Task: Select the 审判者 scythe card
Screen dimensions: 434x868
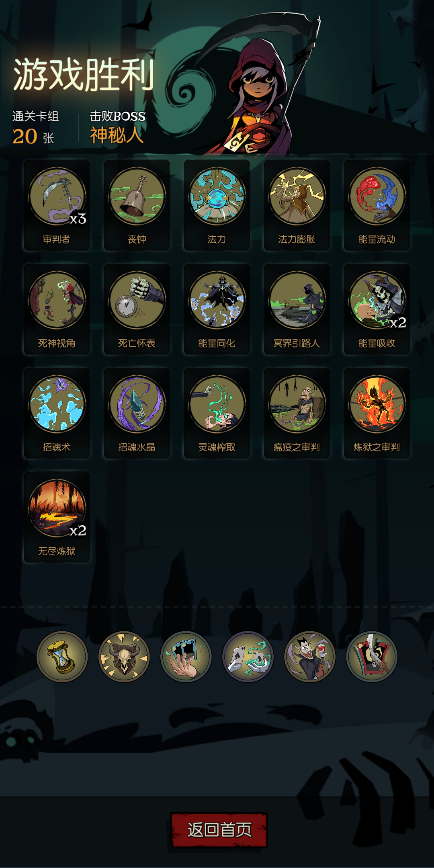Action: click(x=57, y=205)
